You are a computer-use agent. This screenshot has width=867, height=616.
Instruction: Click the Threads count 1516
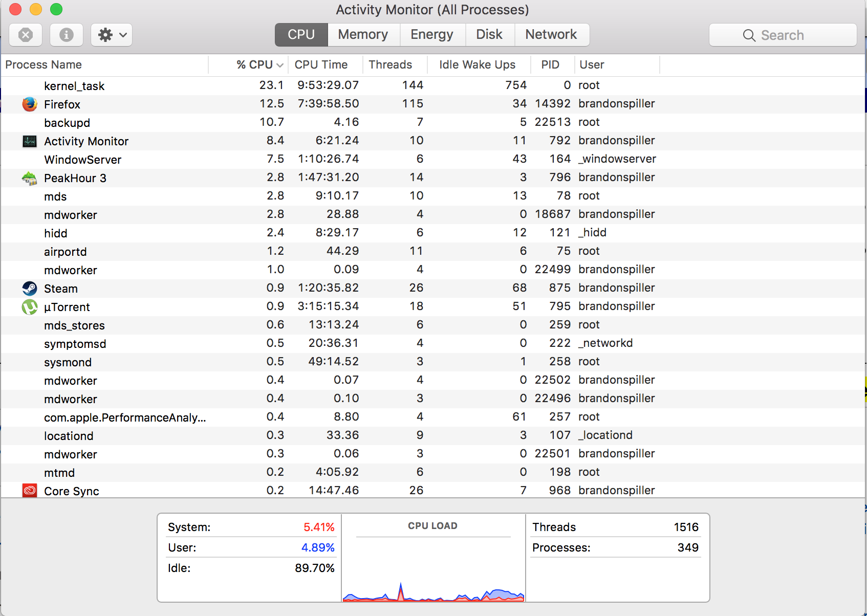point(686,527)
